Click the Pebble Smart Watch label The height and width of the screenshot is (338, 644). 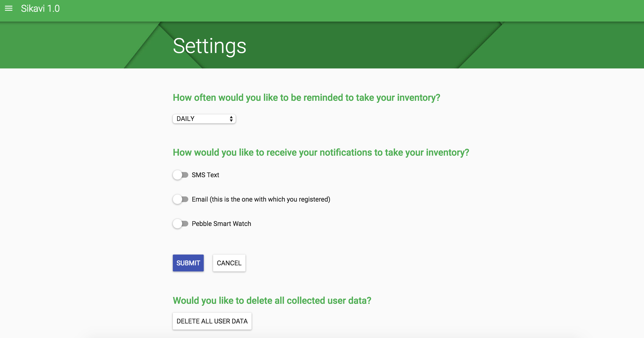pyautogui.click(x=221, y=224)
